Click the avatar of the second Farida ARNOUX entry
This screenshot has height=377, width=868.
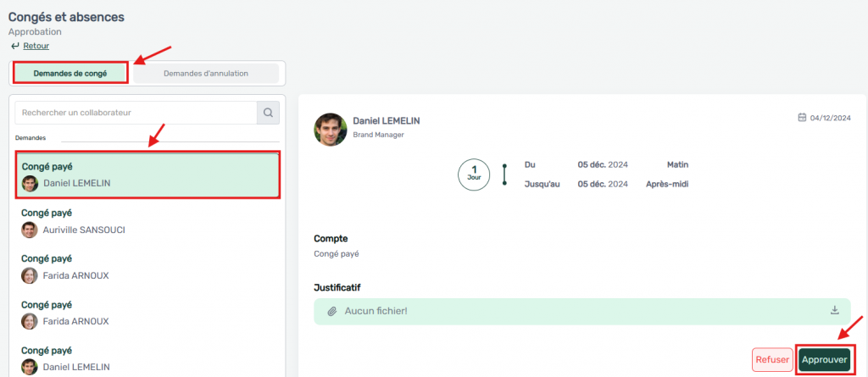click(30, 321)
